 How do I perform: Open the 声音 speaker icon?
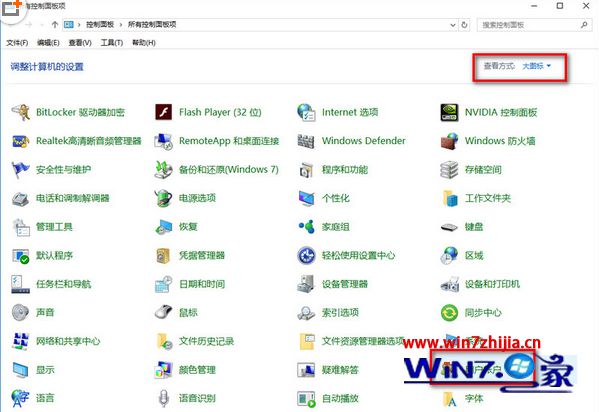21,313
